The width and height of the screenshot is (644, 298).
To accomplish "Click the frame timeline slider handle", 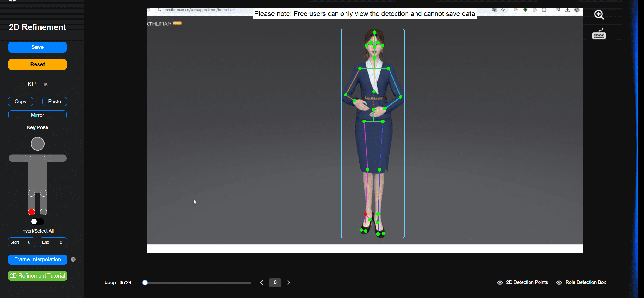I will 145,282.
